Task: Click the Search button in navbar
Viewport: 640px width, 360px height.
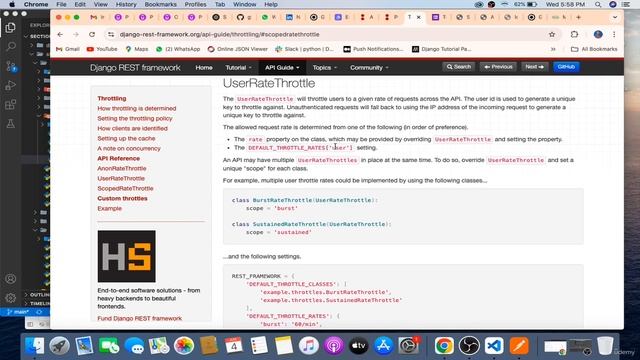Action: [x=459, y=67]
